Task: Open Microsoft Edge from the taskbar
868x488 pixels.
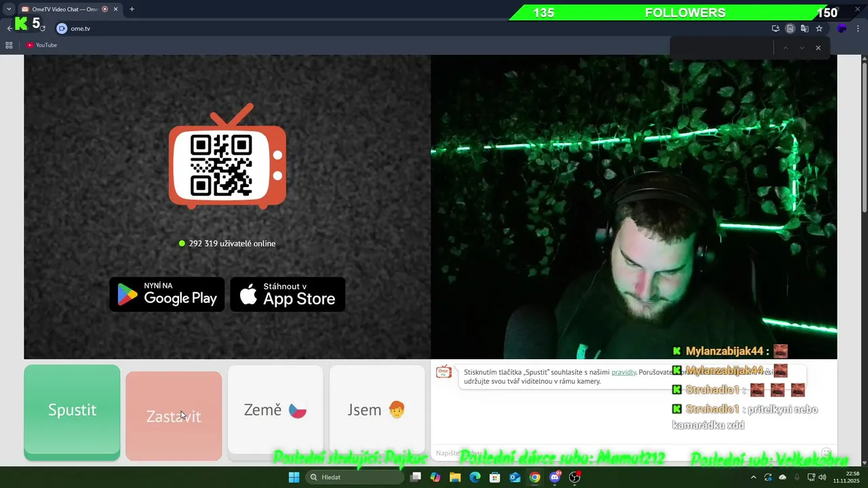Action: coord(475,477)
